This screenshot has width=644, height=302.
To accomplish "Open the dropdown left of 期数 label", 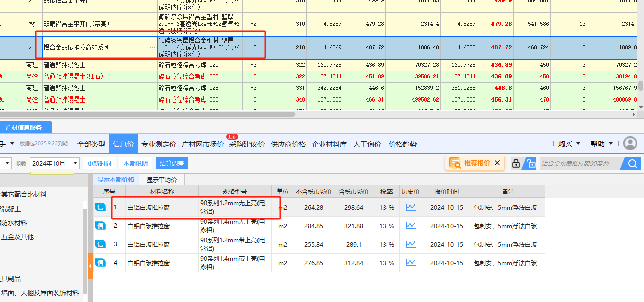I will click(x=6, y=163).
